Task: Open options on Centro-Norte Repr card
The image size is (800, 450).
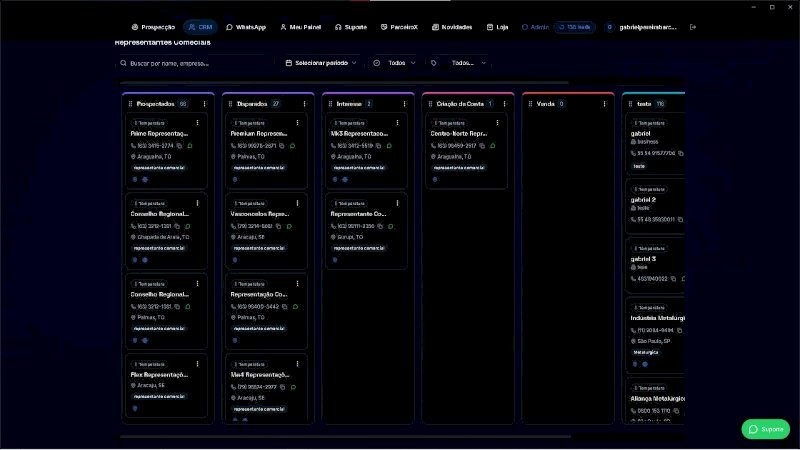Action: tap(497, 123)
